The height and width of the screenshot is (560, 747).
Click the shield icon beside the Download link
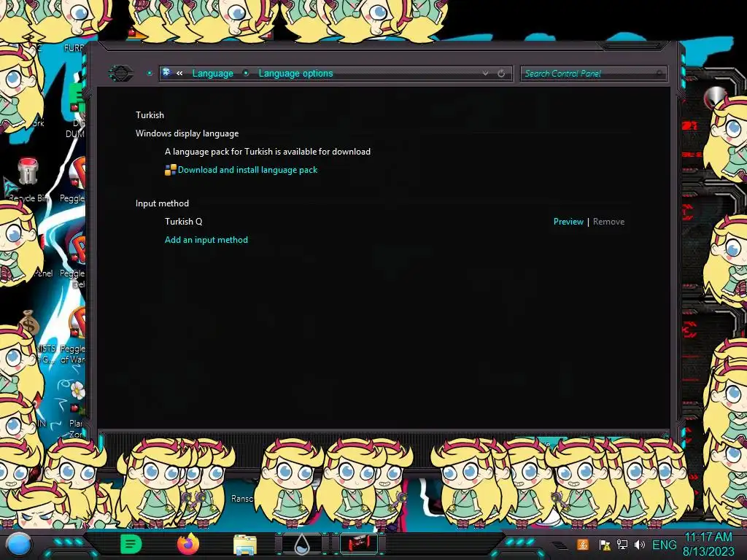[170, 170]
